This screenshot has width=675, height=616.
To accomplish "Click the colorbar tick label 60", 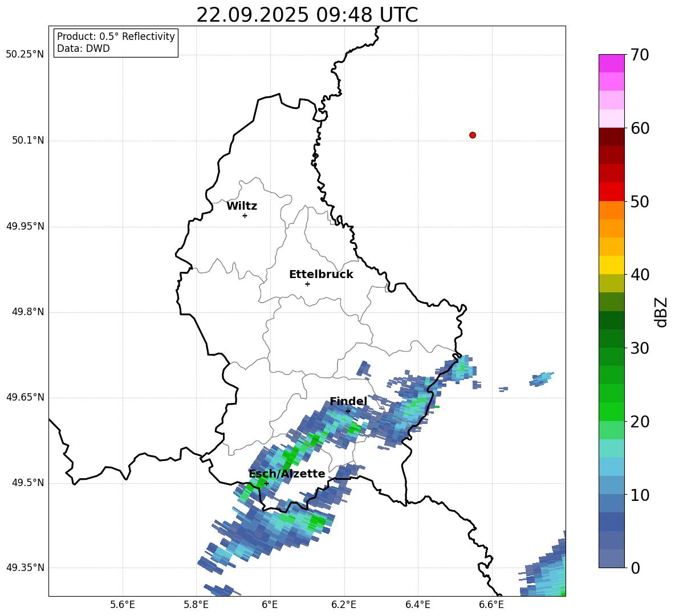I will coord(640,128).
